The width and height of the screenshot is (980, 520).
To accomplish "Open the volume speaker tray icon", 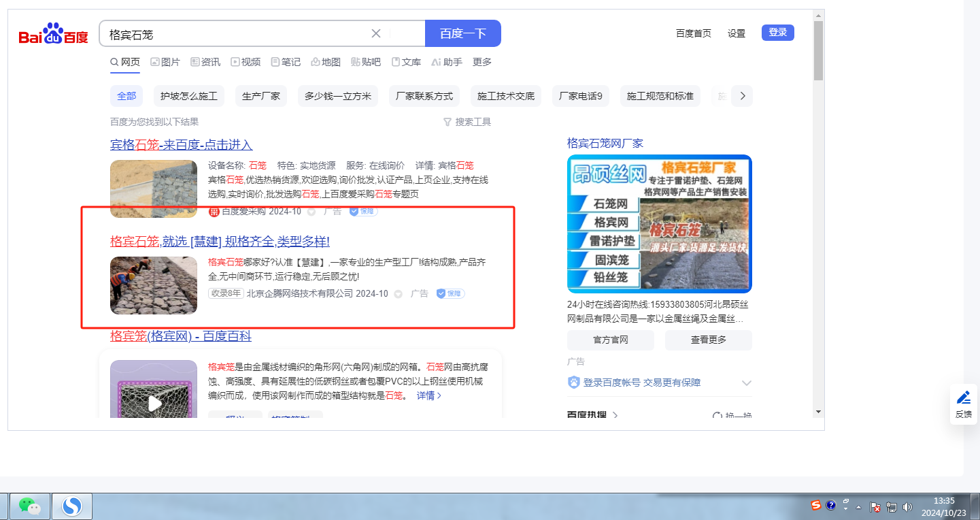I will (x=907, y=507).
